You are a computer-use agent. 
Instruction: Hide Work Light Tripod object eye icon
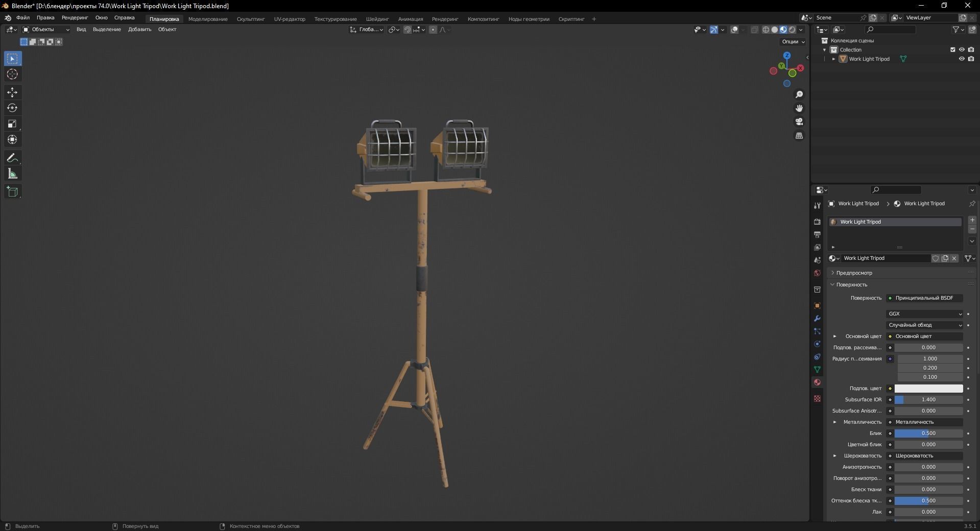962,59
